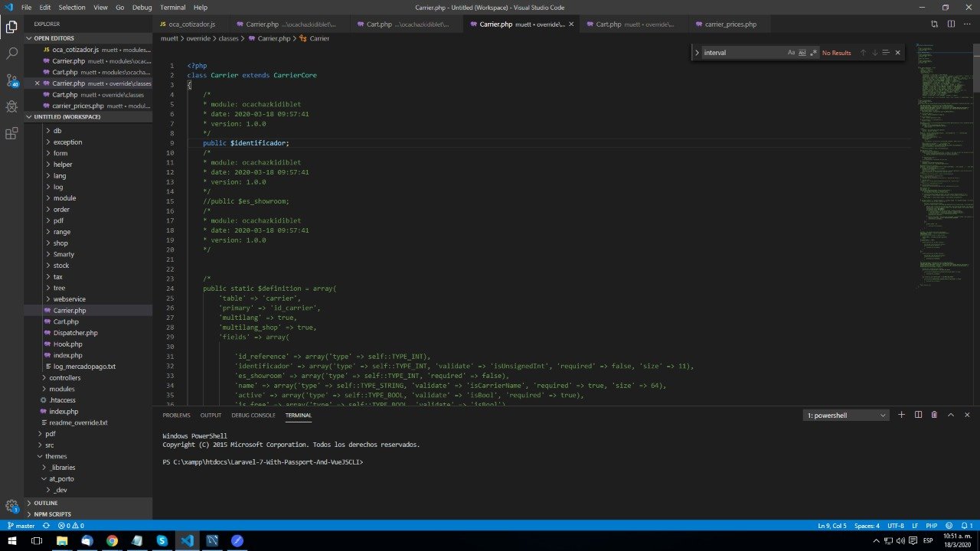Open the Extensions view
Viewport: 980px width, 551px height.
11,133
